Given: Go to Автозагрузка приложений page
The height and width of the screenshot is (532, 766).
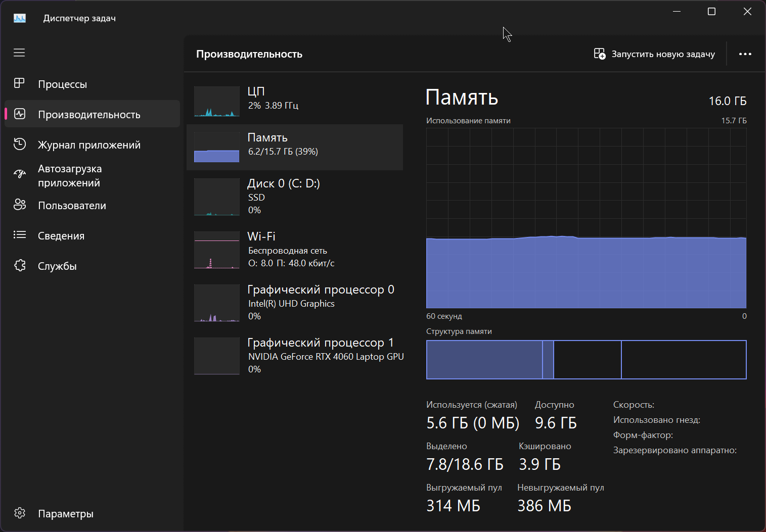Looking at the screenshot, I should (92, 175).
